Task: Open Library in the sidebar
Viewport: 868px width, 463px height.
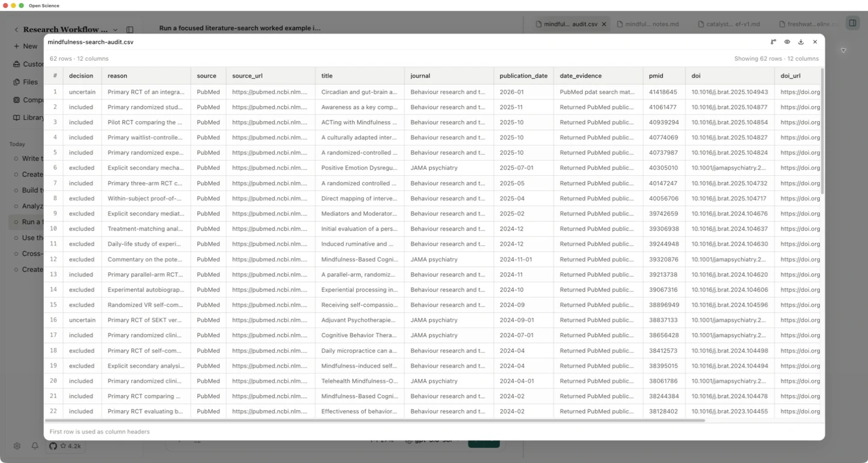Action: click(28, 117)
